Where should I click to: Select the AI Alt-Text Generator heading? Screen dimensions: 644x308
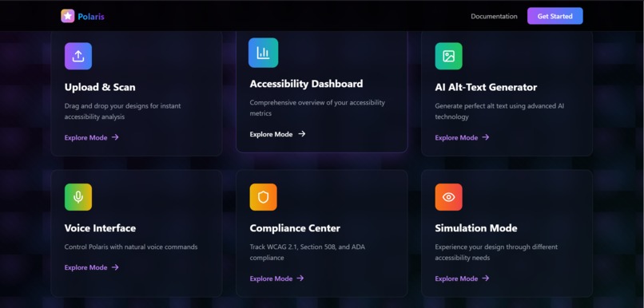click(x=486, y=87)
